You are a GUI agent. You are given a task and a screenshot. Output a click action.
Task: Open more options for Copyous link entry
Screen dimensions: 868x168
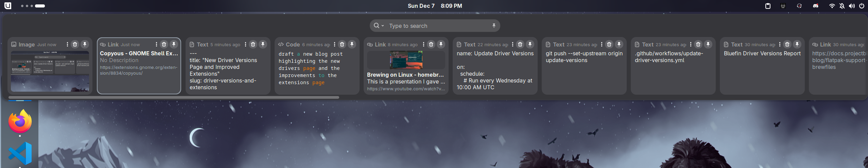pos(156,44)
